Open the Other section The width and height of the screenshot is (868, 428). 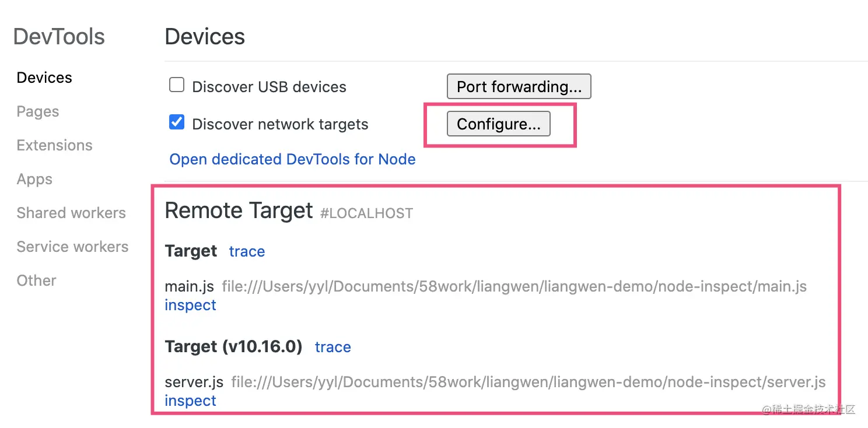[x=36, y=280]
